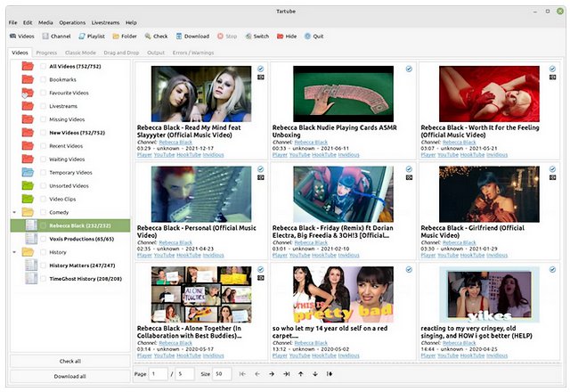Viewport: 570px width, 392px height.
Task: Click the Page number input field
Action: pos(159,374)
